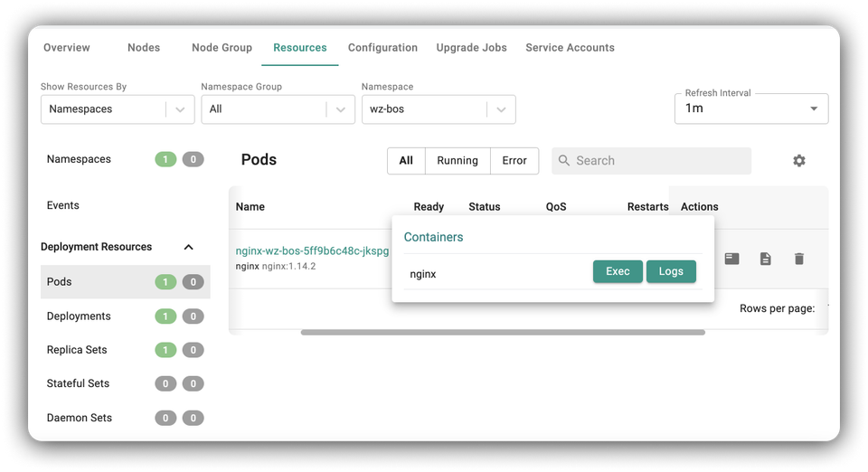The image size is (868, 472).
Task: Click the horizontal scrollbar under the table
Action: pos(502,332)
